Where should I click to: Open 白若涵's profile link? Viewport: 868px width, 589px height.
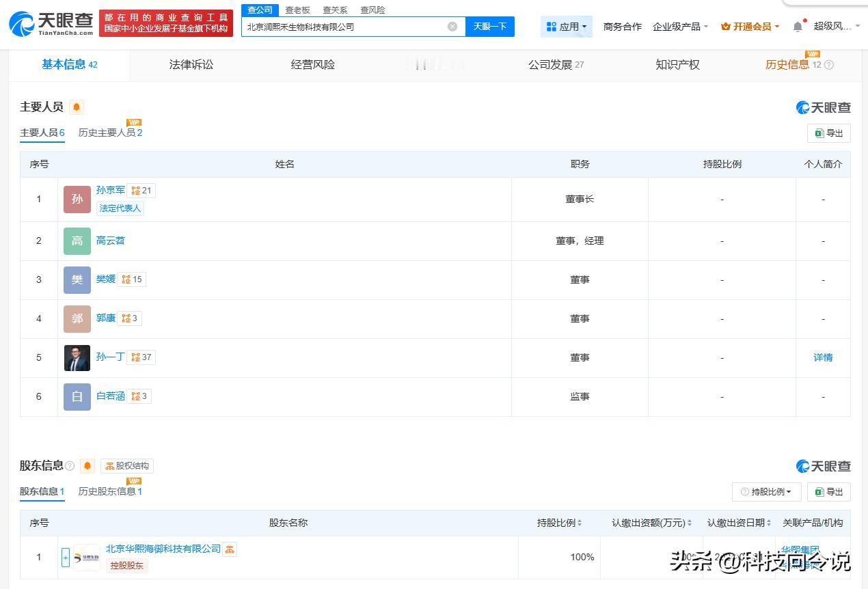click(x=111, y=396)
